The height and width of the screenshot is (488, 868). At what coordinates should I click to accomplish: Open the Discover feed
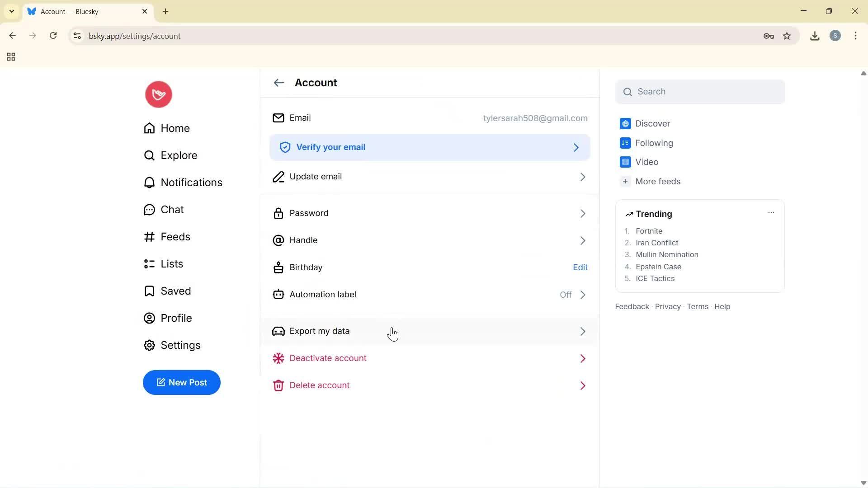click(653, 123)
